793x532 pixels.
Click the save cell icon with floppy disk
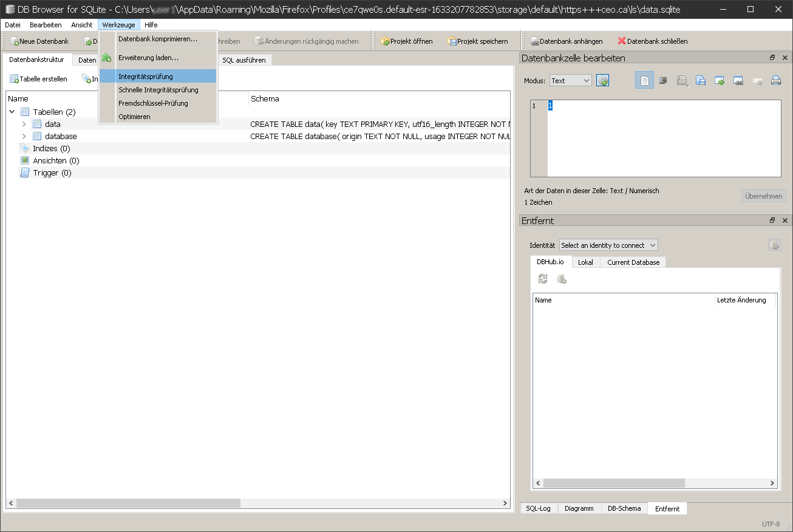pyautogui.click(x=701, y=80)
